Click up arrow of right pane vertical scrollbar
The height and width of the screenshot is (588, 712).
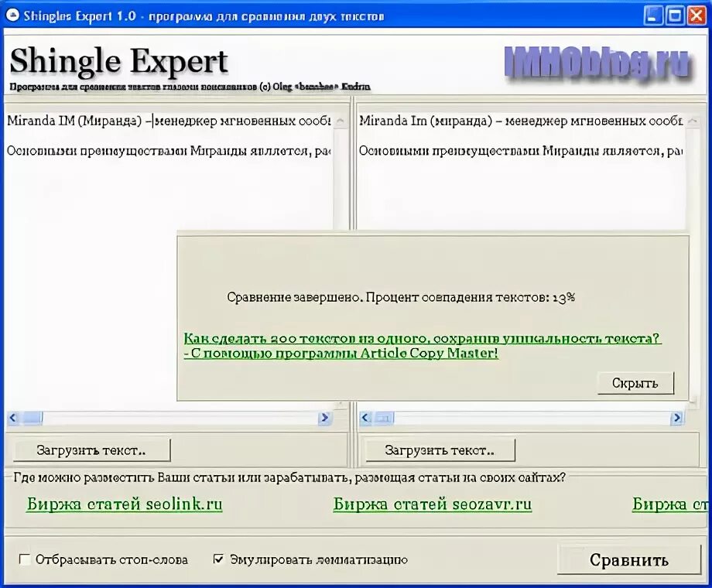pyautogui.click(x=693, y=121)
